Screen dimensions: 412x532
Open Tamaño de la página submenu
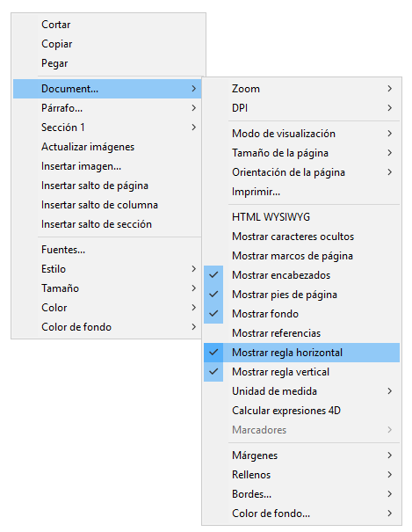[301, 153]
